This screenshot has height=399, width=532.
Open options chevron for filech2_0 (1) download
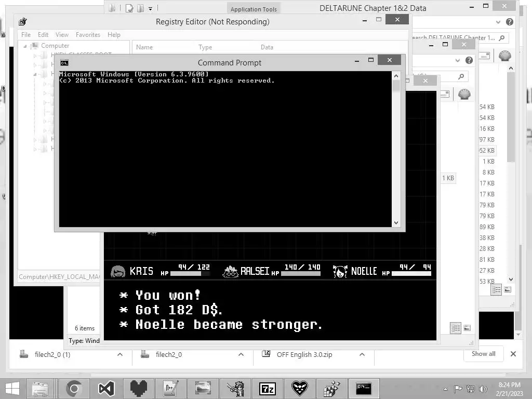click(x=120, y=354)
